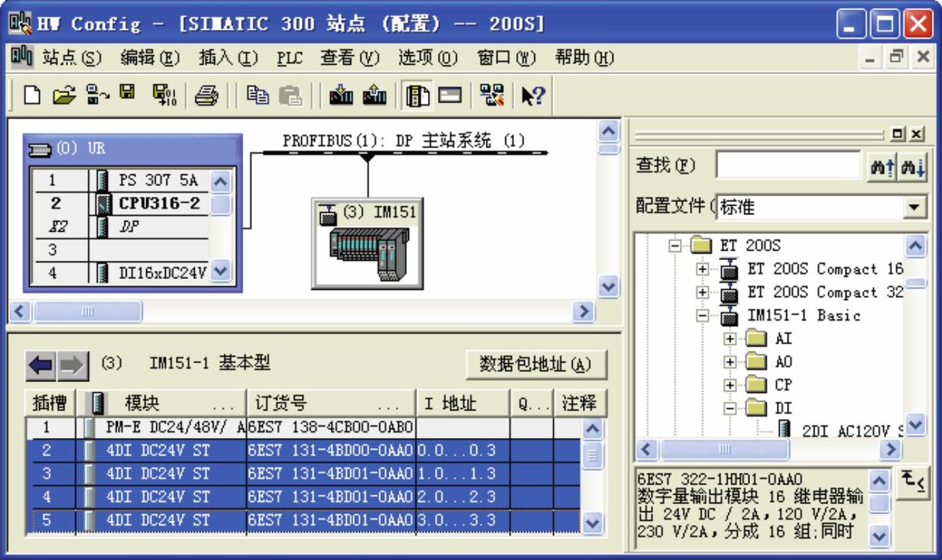
Task: Open the 配置文件 profile dropdown
Action: pyautogui.click(x=914, y=207)
